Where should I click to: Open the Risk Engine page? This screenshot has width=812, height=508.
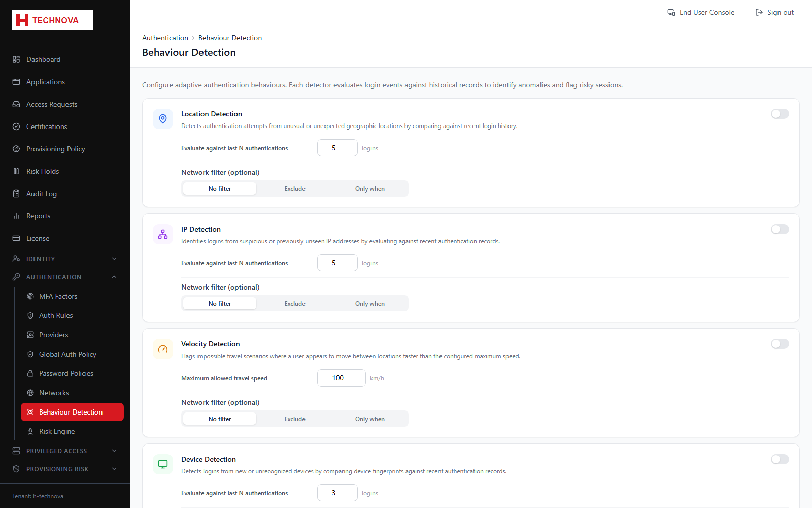click(x=72, y=431)
